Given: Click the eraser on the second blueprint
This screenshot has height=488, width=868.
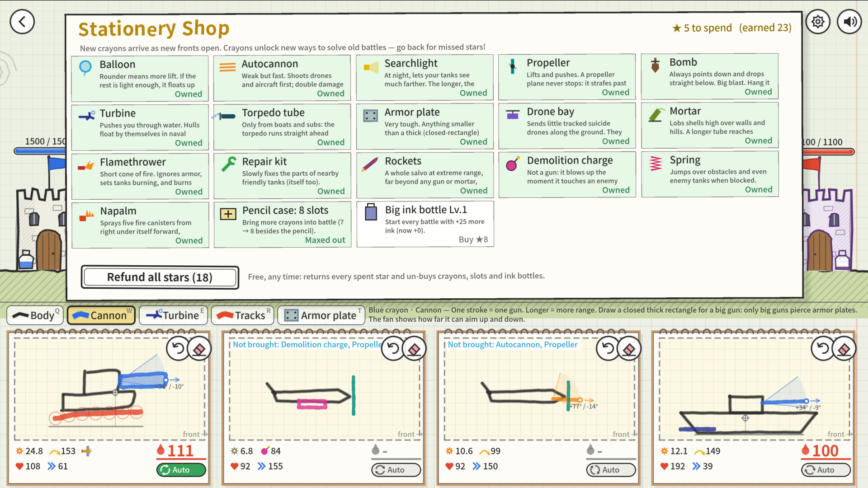Looking at the screenshot, I should [414, 348].
